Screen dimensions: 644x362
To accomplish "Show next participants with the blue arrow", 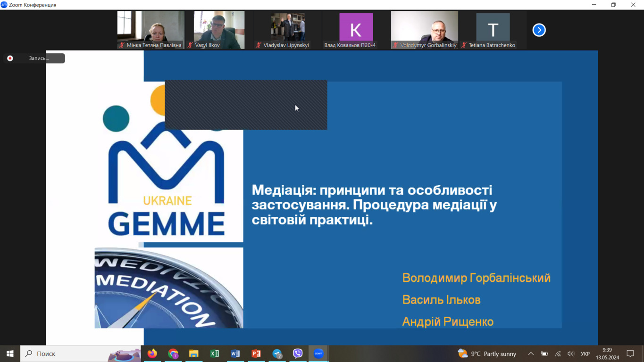I will [x=539, y=30].
